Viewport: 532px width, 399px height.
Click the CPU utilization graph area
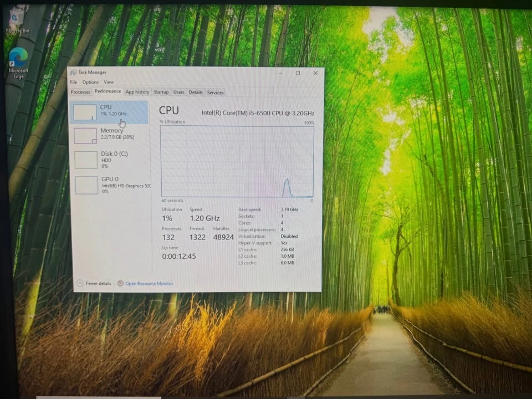click(237, 161)
